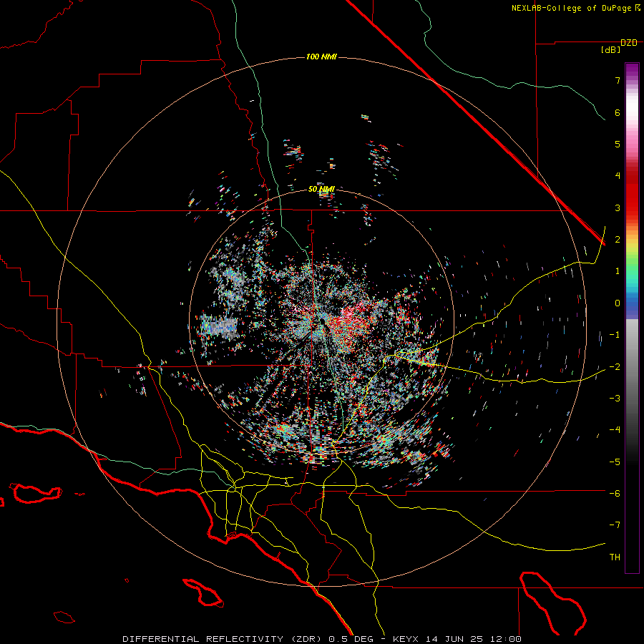
Task: Click the 5 tick on color scale
Action: coord(618,144)
